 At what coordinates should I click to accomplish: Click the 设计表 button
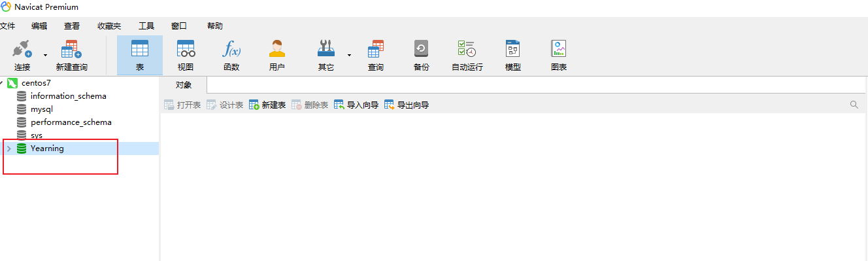click(x=225, y=105)
